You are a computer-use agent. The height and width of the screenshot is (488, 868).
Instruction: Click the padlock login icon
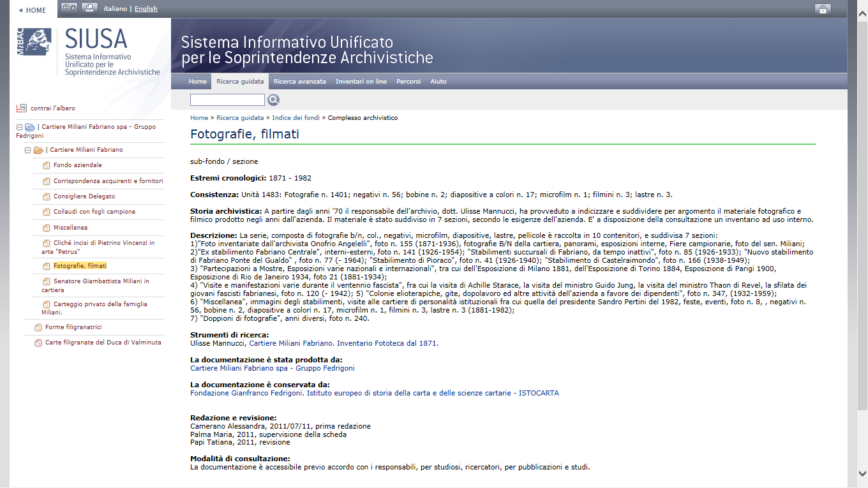click(x=823, y=8)
